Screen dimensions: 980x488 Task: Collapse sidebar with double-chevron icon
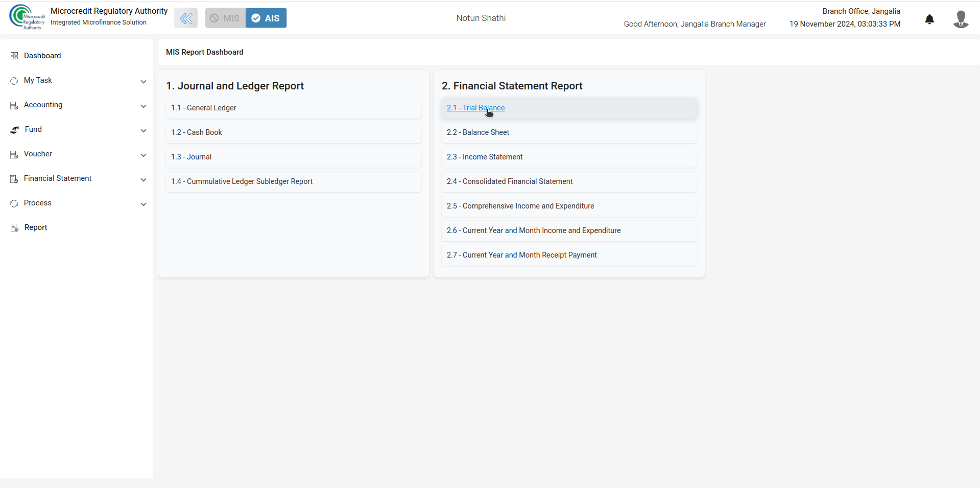(x=186, y=18)
